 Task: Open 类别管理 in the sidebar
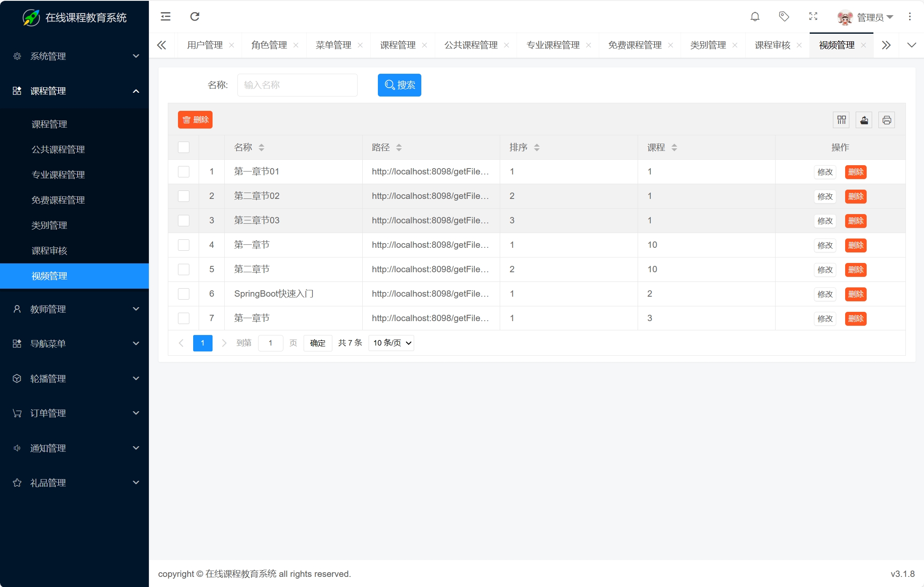[x=49, y=225]
